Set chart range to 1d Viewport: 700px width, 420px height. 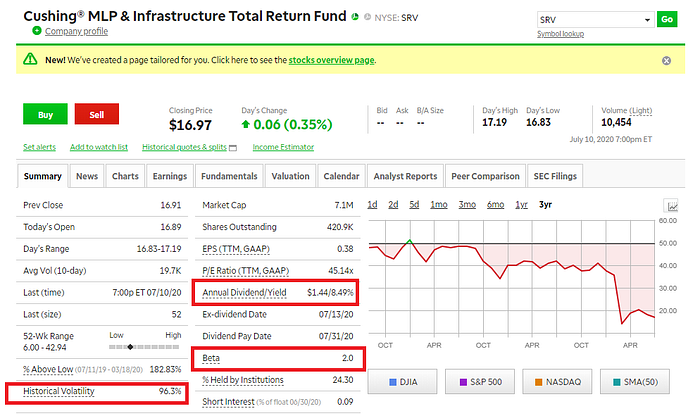[x=372, y=204]
